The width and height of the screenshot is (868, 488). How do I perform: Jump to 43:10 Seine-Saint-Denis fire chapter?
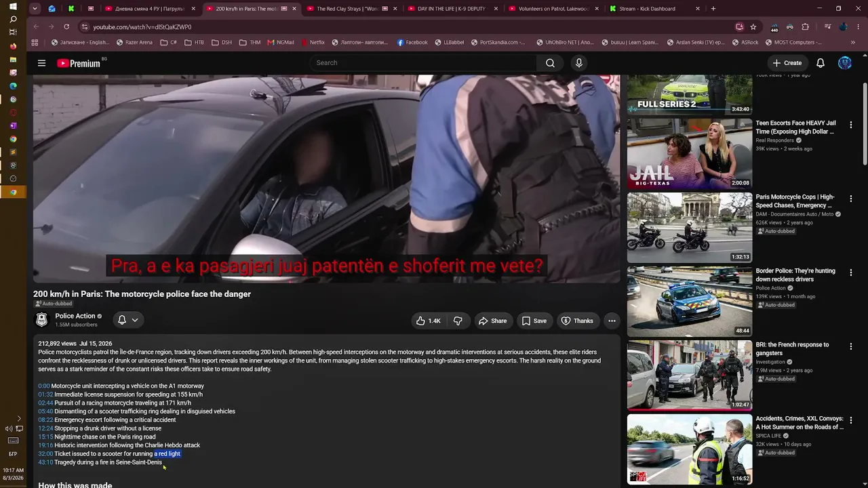point(45,462)
